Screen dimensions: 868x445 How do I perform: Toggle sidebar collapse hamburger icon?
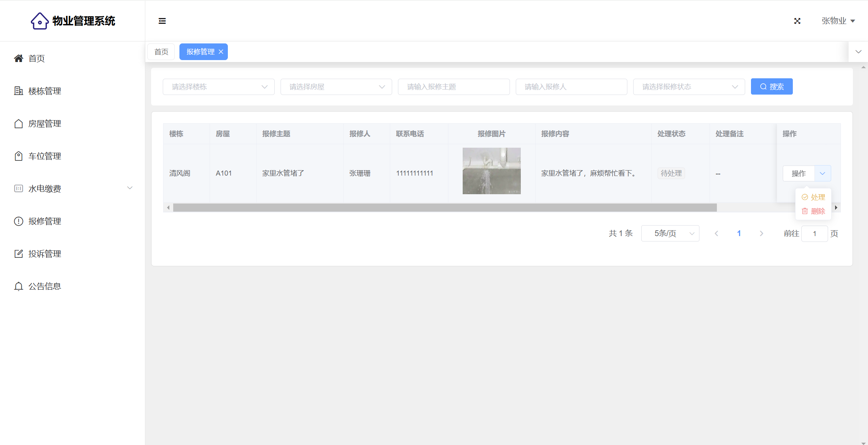click(x=162, y=21)
